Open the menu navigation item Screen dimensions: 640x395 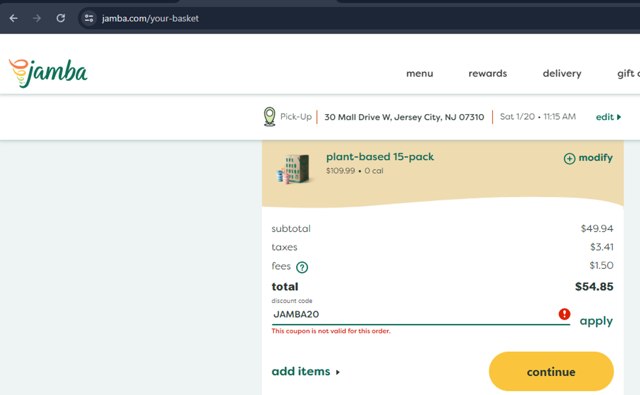click(420, 73)
